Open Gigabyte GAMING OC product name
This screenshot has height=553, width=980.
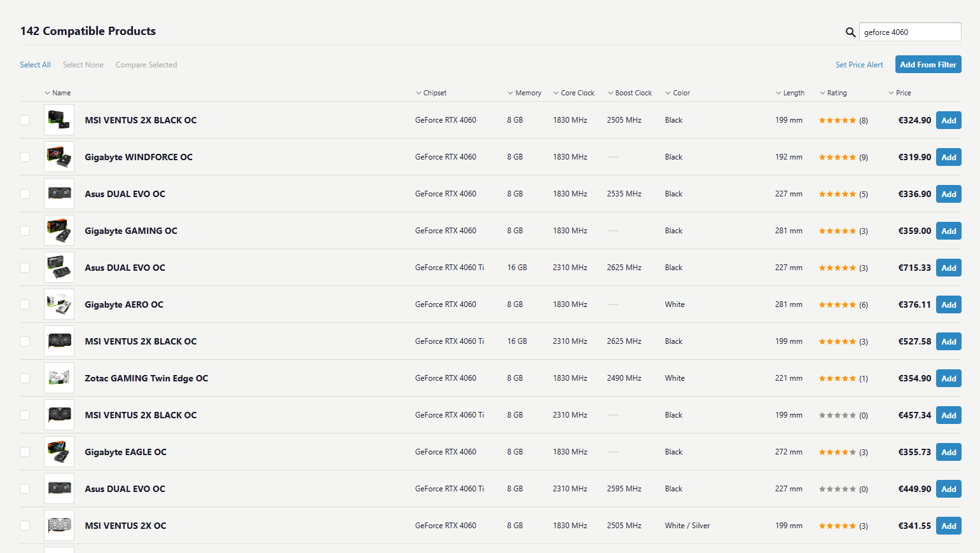tap(131, 231)
